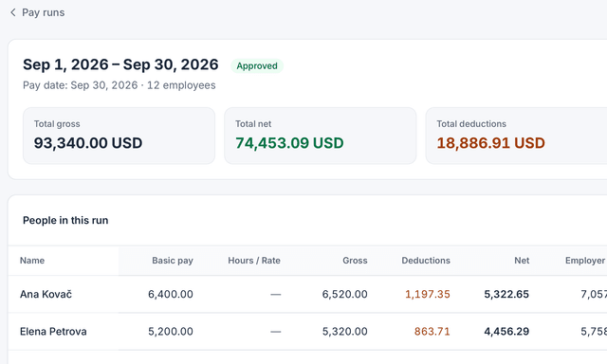
Task: Click the back chevron beside Pay runs
Action: pos(12,12)
